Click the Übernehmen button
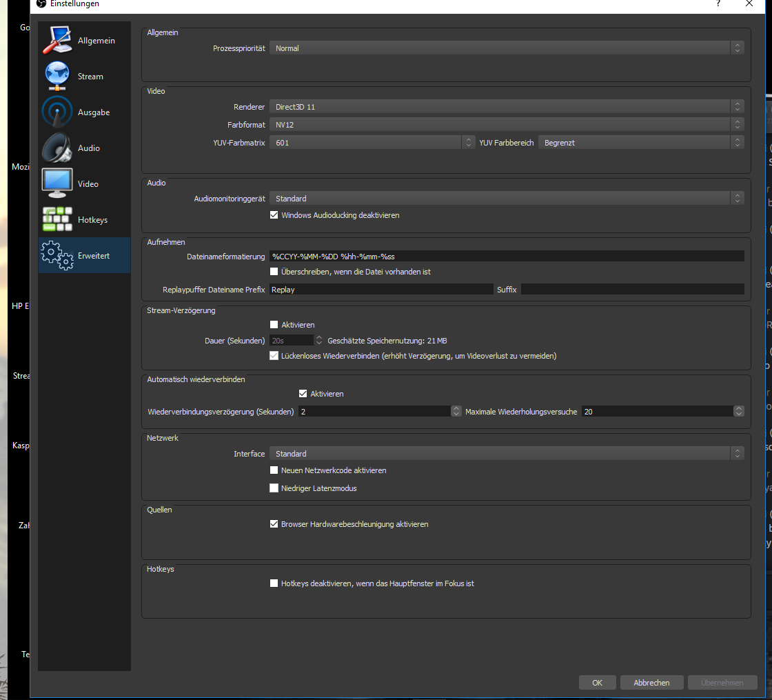 coord(722,683)
